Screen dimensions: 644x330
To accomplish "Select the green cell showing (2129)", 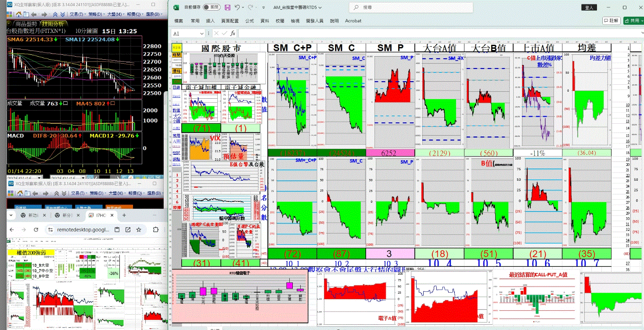I will click(439, 153).
